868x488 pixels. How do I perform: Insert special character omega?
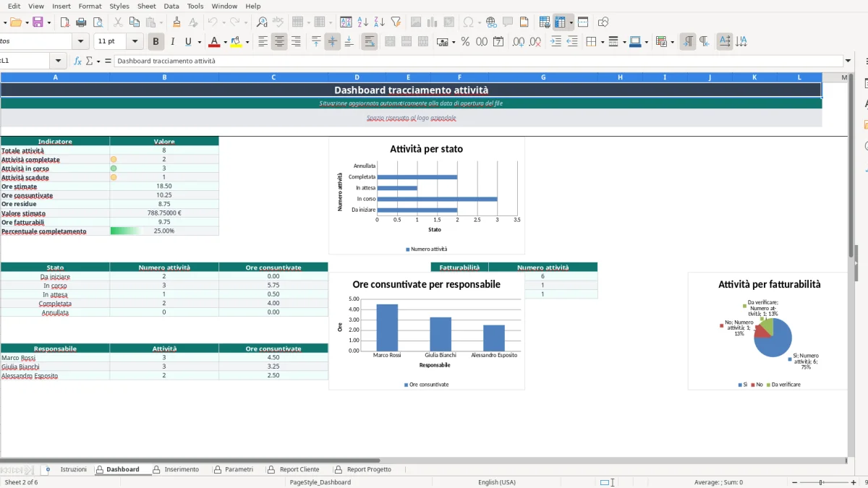(468, 22)
